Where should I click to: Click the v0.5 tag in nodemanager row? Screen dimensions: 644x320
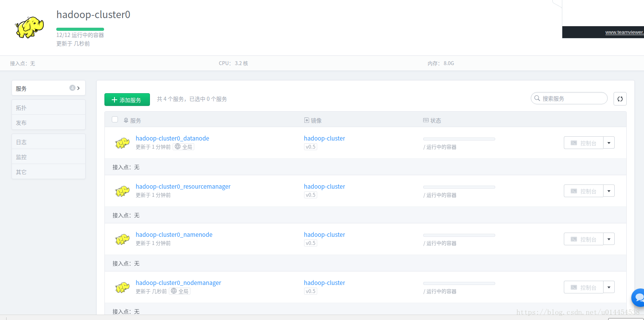311,291
